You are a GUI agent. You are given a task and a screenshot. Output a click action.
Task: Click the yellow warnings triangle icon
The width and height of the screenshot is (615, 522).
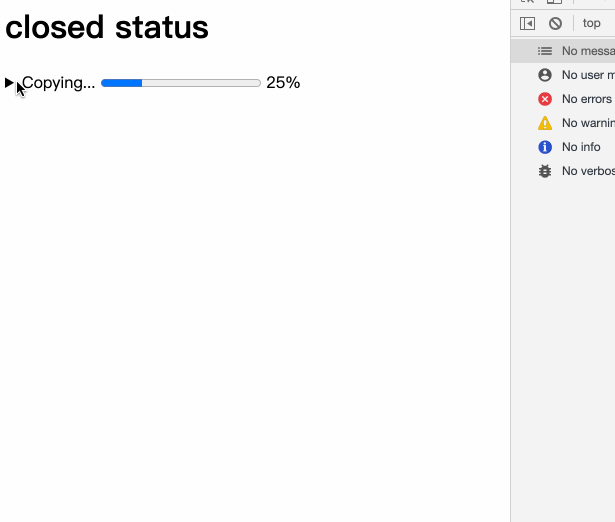(x=545, y=123)
